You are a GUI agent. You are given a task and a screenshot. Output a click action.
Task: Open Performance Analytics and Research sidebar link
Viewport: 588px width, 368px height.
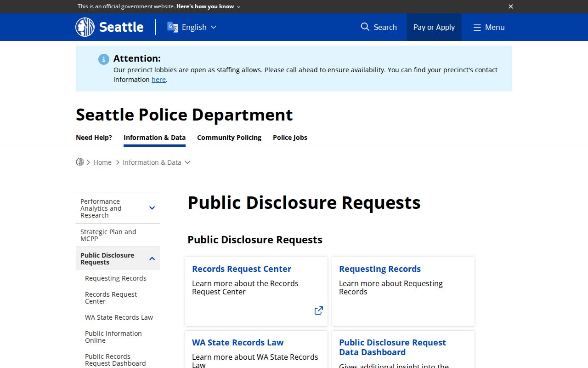(x=101, y=208)
